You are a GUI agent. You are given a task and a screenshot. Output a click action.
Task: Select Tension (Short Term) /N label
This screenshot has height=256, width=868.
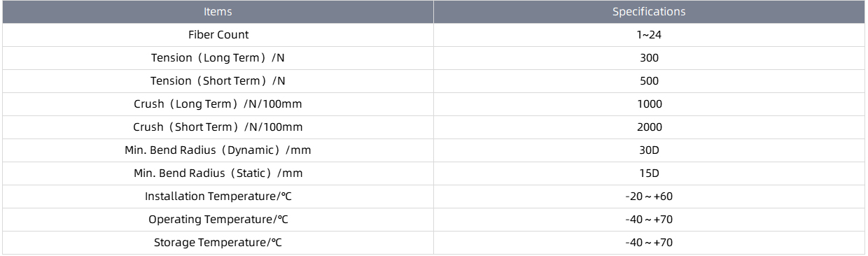coord(218,81)
